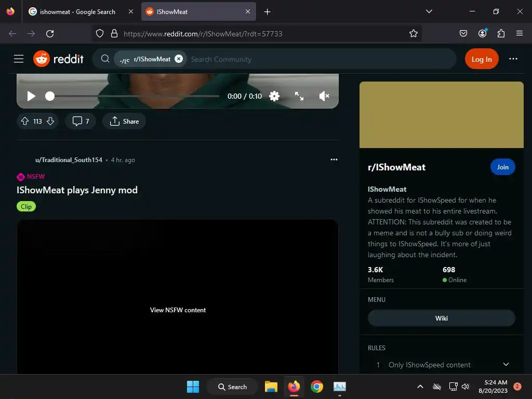Close the ishowmeat Google Search tab

pyautogui.click(x=130, y=11)
